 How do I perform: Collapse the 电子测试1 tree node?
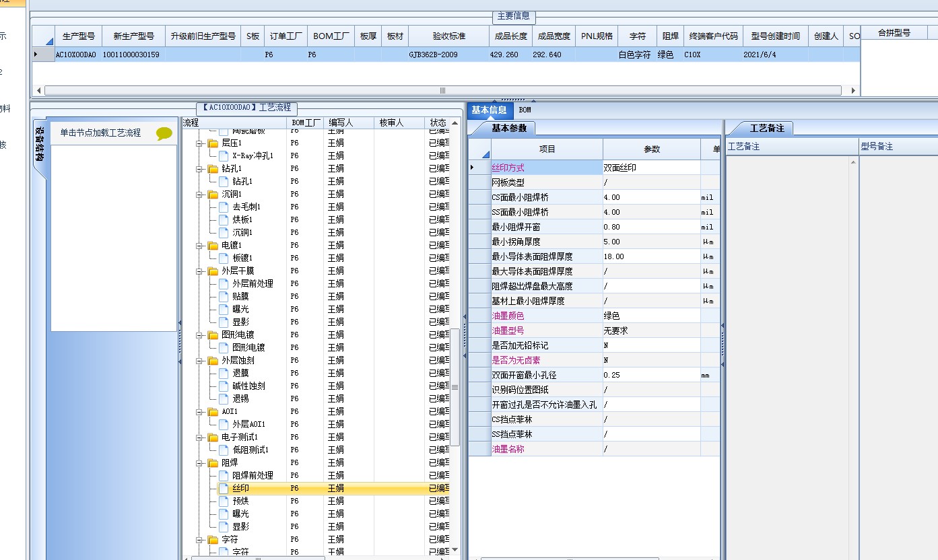point(199,438)
